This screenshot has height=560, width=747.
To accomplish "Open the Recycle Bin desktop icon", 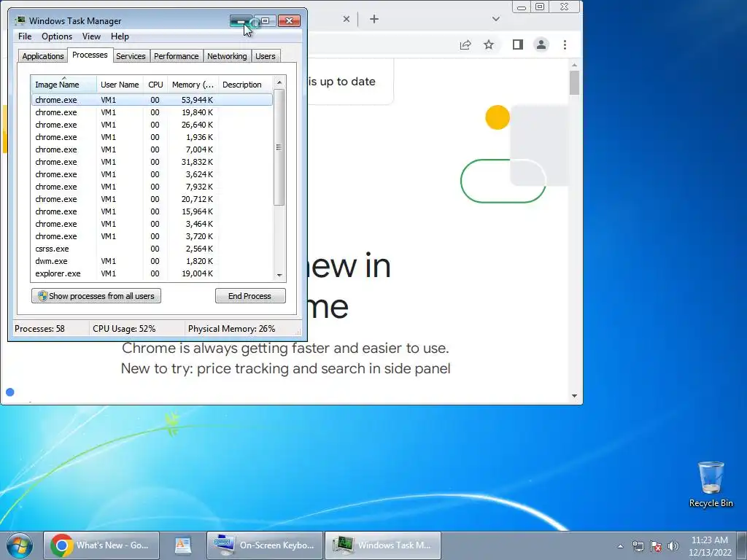I will pyautogui.click(x=711, y=484).
